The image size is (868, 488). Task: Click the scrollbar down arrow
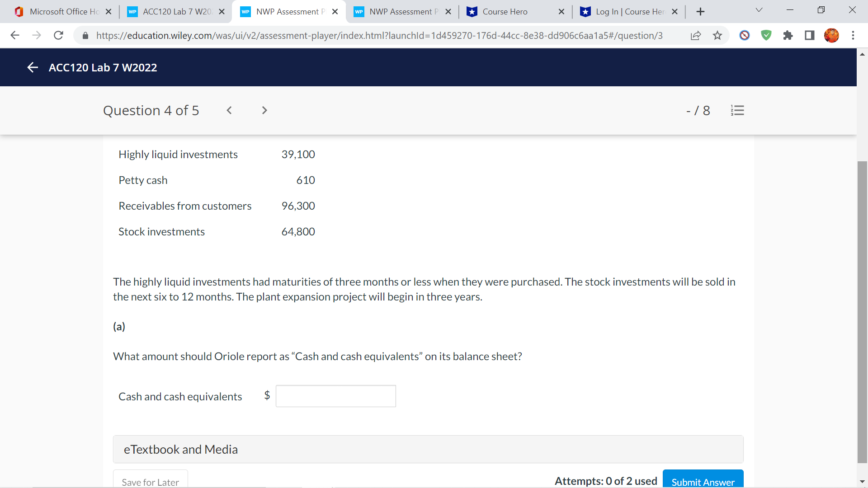[863, 481]
